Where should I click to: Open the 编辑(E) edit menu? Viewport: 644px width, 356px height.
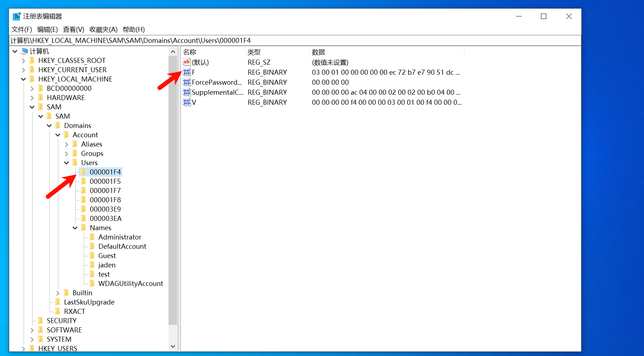click(x=47, y=29)
